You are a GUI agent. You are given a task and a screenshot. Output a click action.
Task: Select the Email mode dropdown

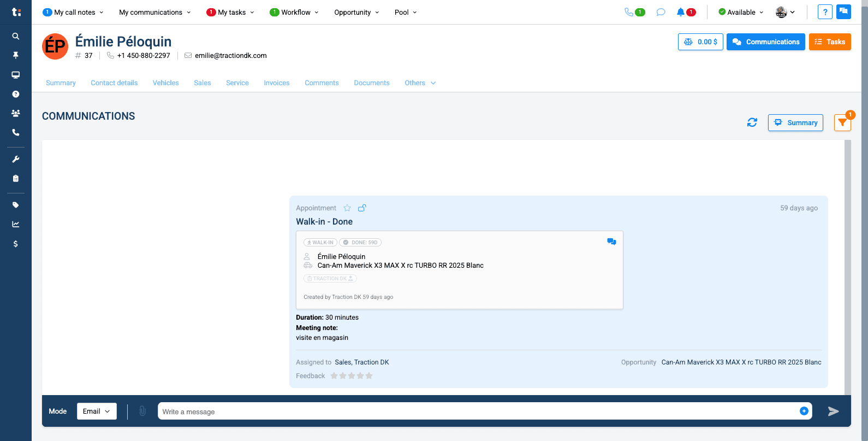tap(97, 411)
